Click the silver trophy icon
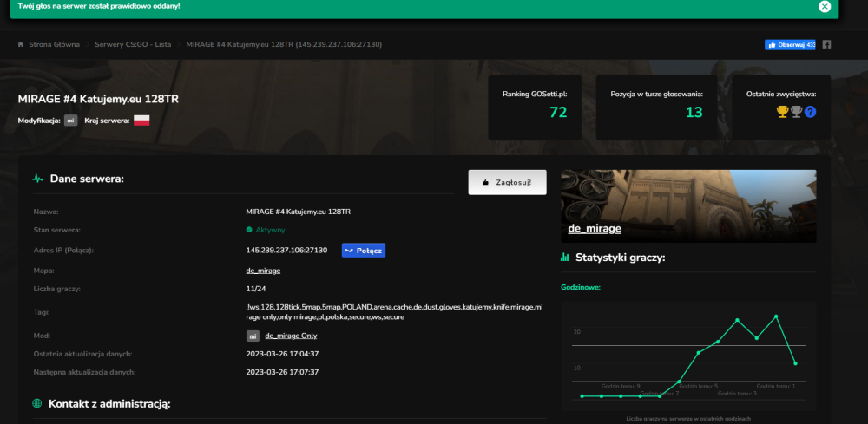Image resolution: width=868 pixels, height=424 pixels. coord(797,112)
